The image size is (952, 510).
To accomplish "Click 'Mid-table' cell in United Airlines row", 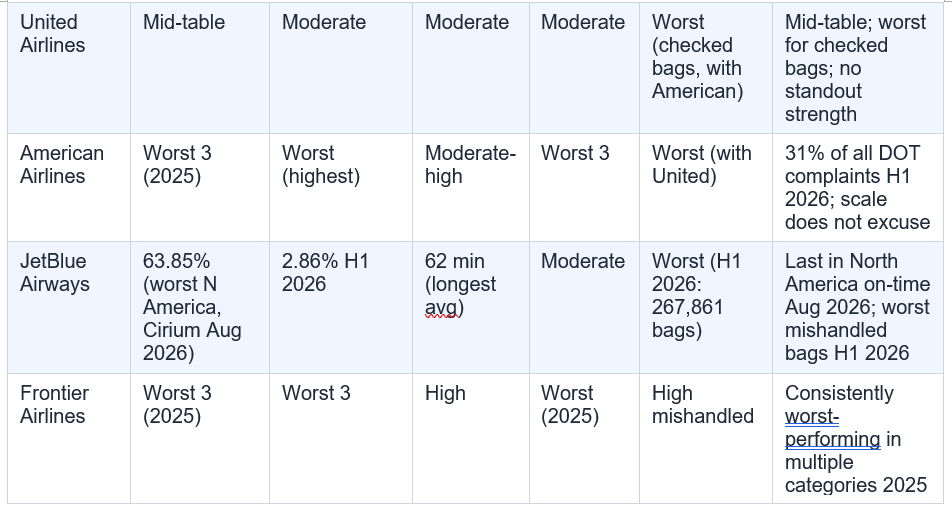I will tap(200, 68).
